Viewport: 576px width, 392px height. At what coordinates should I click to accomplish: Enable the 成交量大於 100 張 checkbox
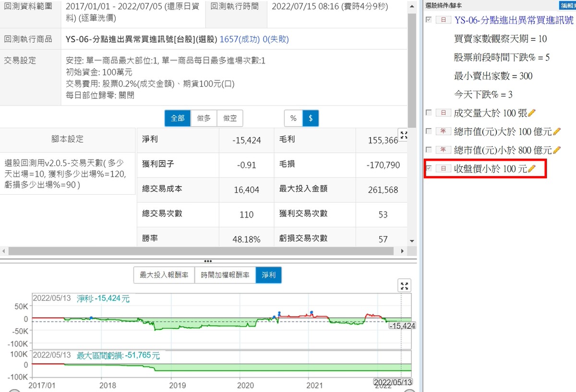(429, 113)
